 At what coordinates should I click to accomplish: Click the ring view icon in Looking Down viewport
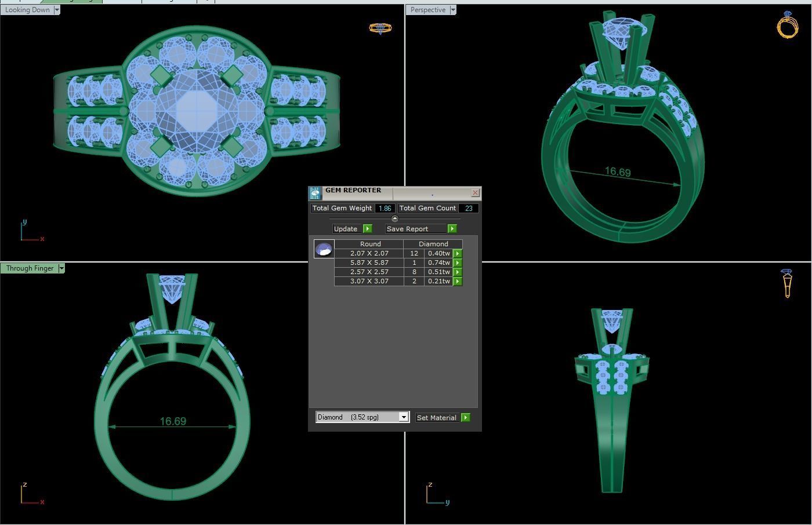tap(380, 28)
